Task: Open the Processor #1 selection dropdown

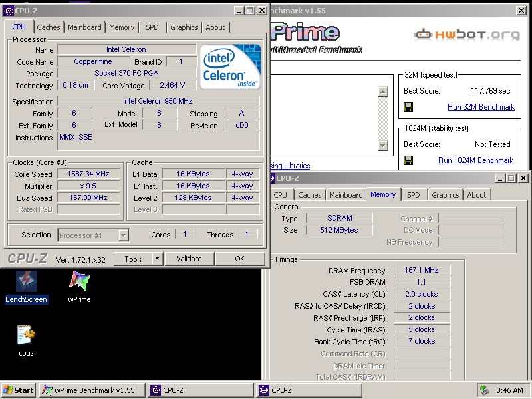Action: pos(93,235)
